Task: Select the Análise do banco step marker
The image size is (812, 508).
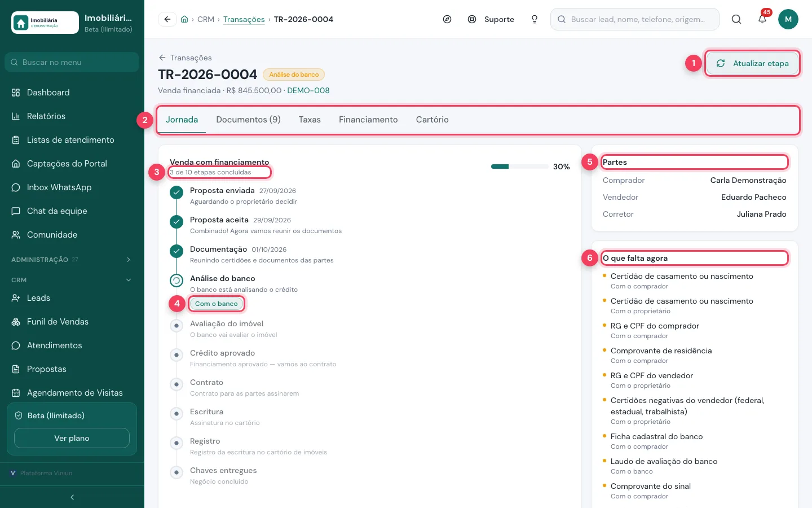Action: pyautogui.click(x=176, y=280)
